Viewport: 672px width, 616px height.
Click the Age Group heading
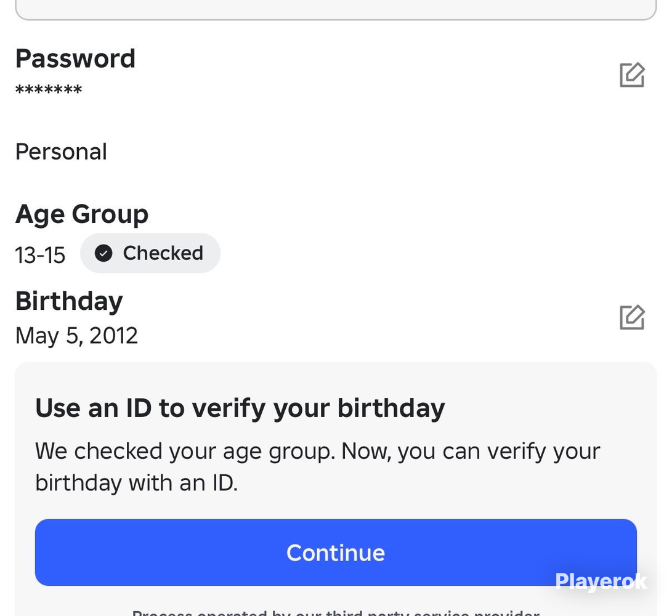(82, 214)
